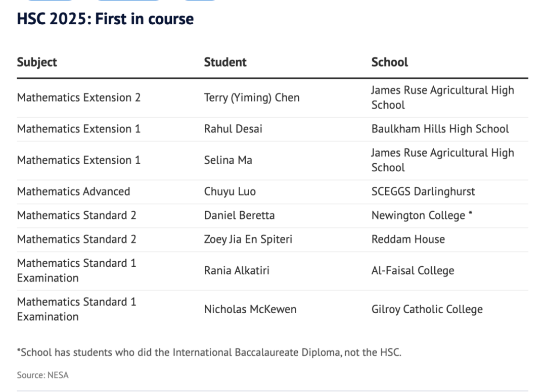Click Baulkham Hills High School cell

(440, 129)
